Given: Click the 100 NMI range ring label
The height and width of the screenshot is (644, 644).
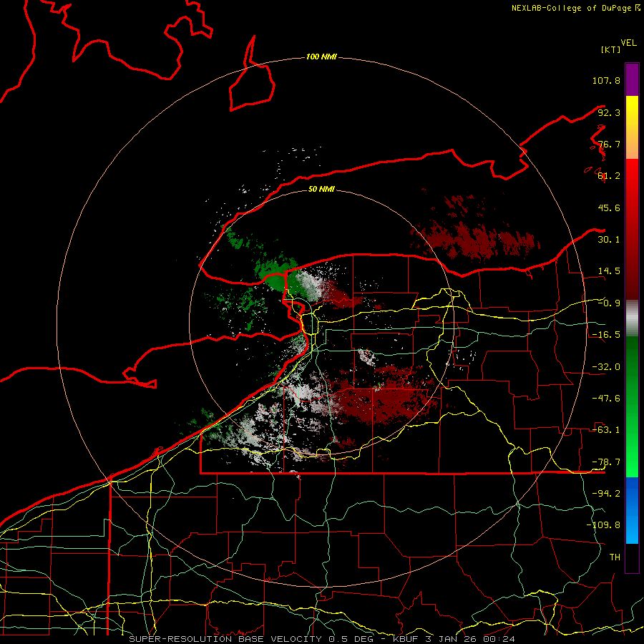Looking at the screenshot, I should click(x=321, y=57).
